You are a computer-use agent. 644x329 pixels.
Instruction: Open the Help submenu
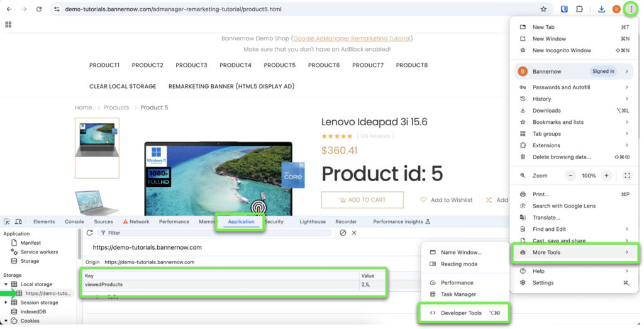[x=574, y=271]
